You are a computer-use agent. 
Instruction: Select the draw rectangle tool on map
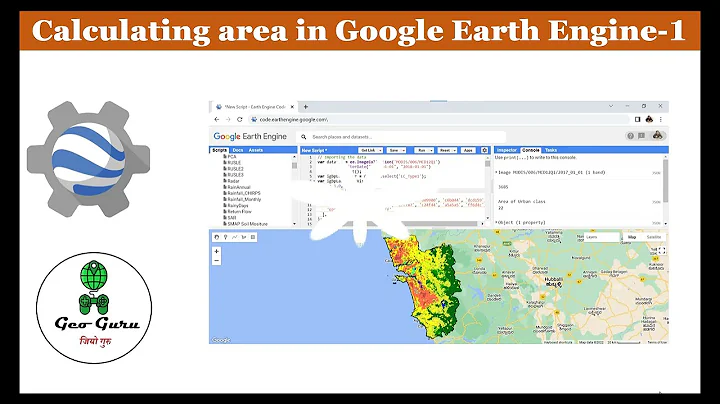tap(253, 237)
